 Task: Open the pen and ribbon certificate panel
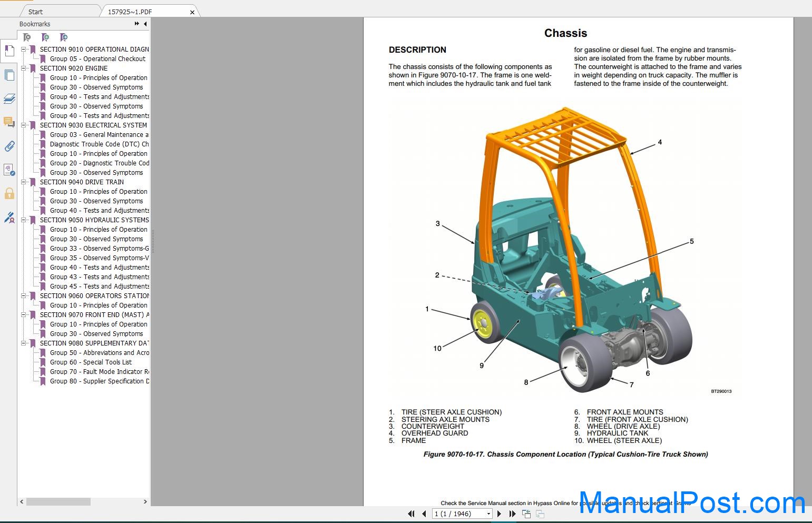tap(9, 217)
